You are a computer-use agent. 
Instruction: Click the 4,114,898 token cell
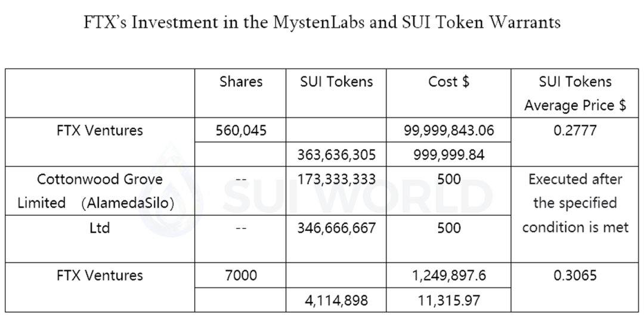pos(336,300)
